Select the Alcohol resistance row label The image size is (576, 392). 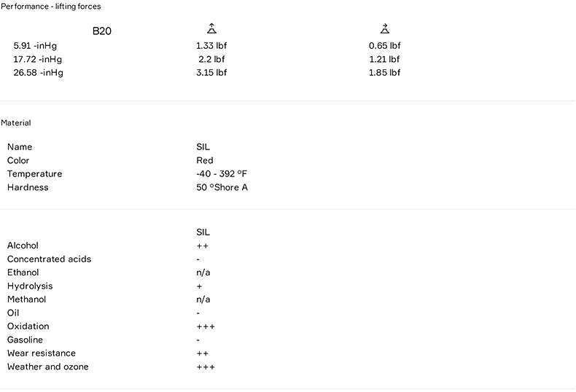pyautogui.click(x=23, y=246)
